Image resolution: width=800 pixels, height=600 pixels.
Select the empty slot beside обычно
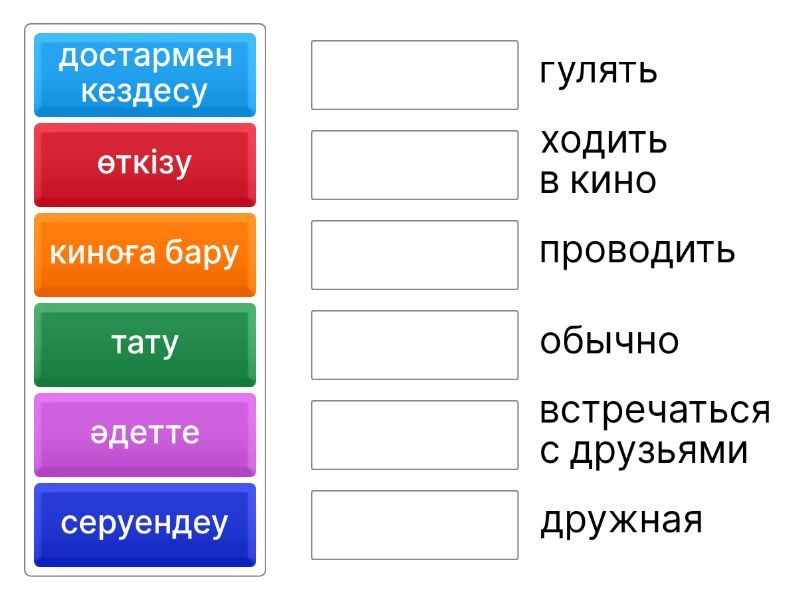(x=414, y=345)
